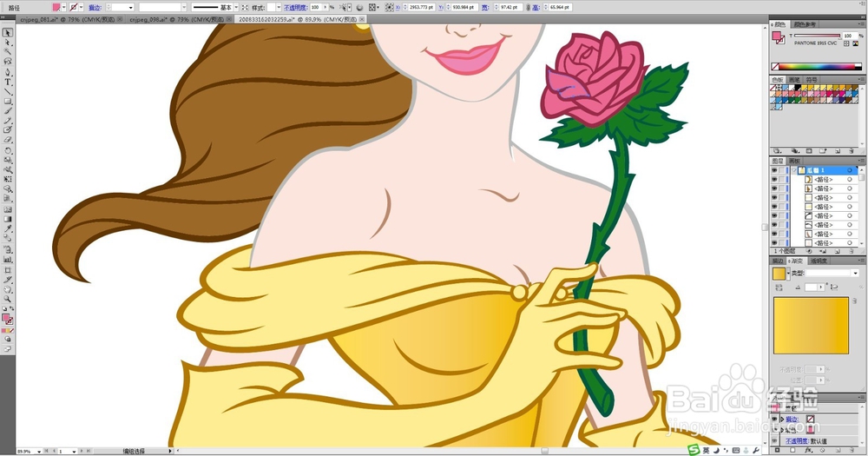Open swatch libraries menu icon
Viewport: 868px width, 456px height.
coord(777,151)
